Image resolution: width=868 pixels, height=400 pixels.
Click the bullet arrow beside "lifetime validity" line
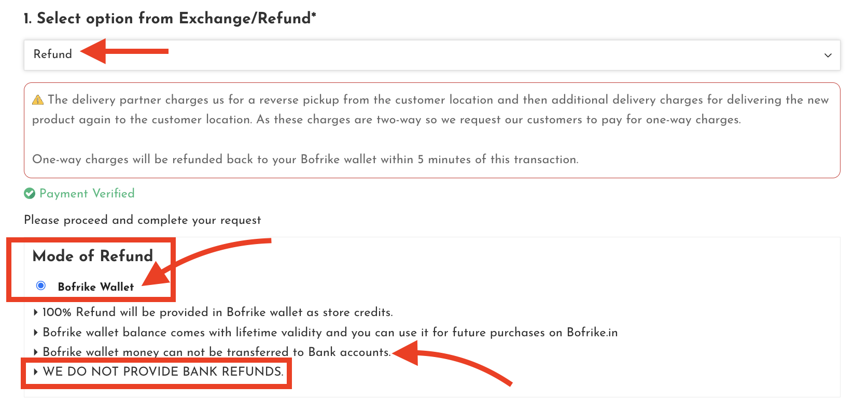pyautogui.click(x=35, y=332)
